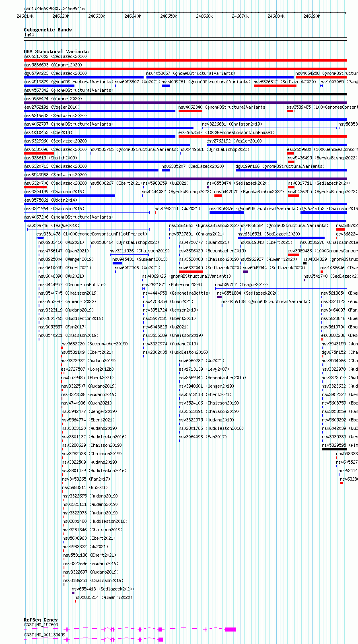
Task: Open variant dgv579n223 (Sedlazeck2020) label
Action: (55, 73)
